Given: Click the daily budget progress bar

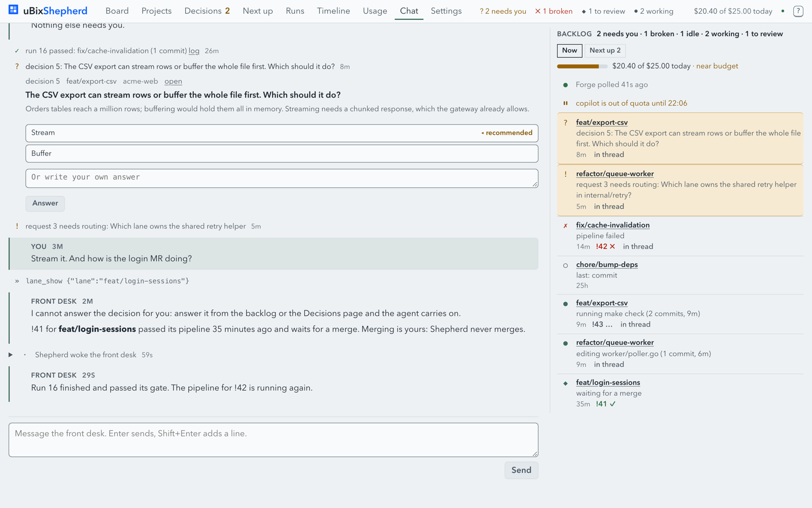Looking at the screenshot, I should [582, 66].
